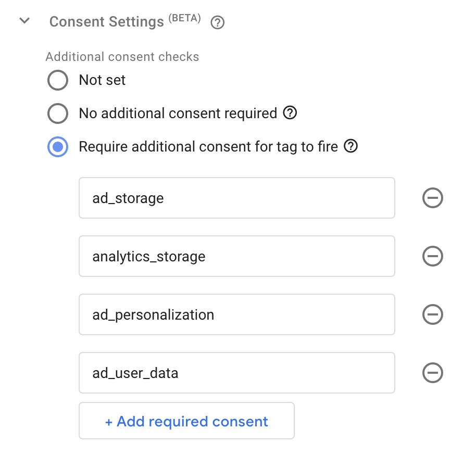476x455 pixels.
Task: Click the analytics_storage consent field
Action: click(x=237, y=256)
